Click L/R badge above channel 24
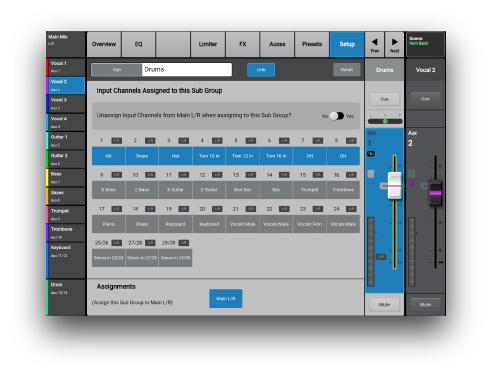Image resolution: width=491 pixels, height=376 pixels. pyautogui.click(x=351, y=209)
